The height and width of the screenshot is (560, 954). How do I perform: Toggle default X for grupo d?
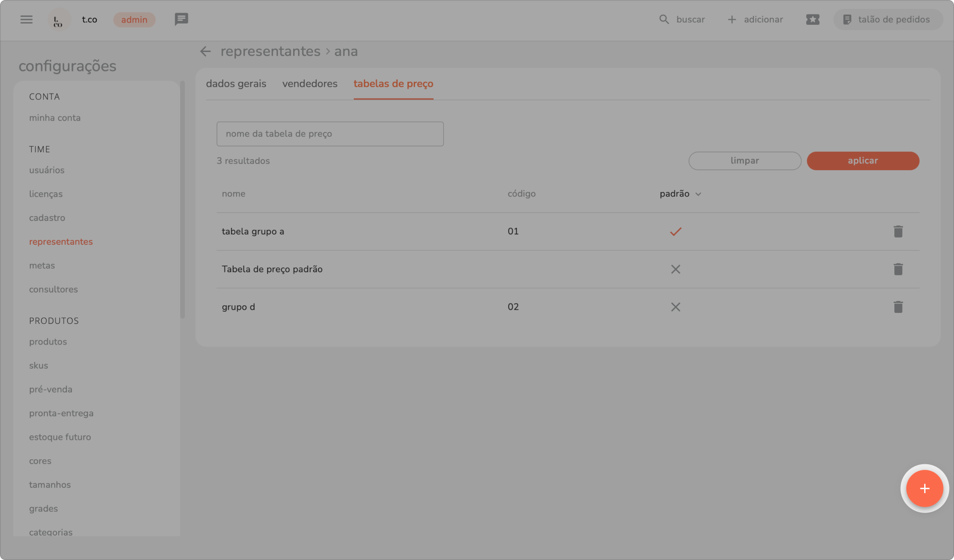[x=675, y=307]
